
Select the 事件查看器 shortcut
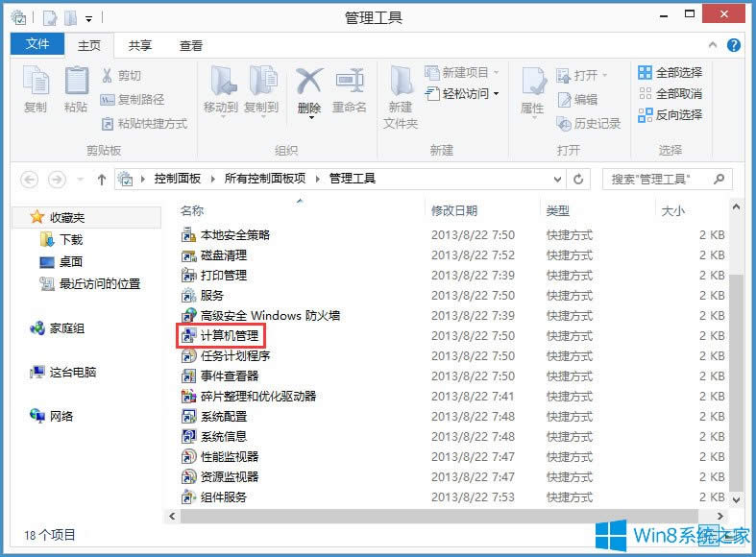pyautogui.click(x=220, y=376)
